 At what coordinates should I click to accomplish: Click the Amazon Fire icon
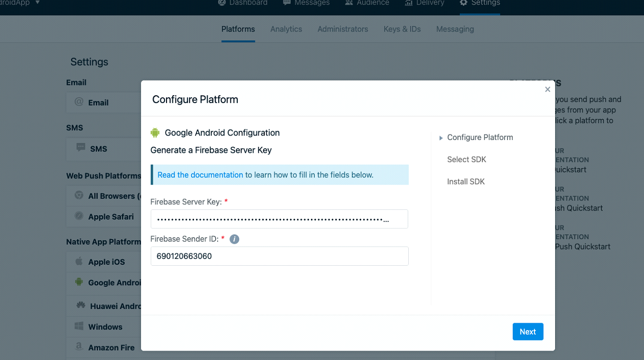point(79,347)
